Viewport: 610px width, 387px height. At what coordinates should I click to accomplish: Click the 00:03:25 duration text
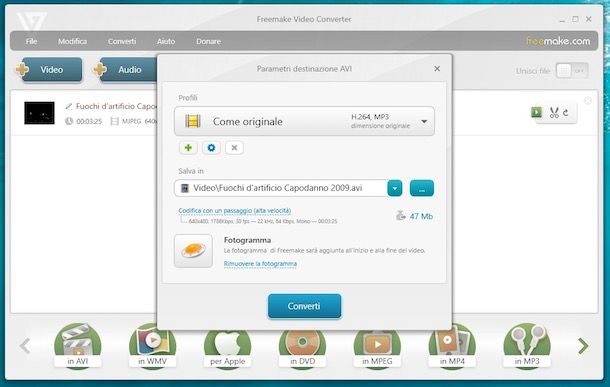(x=89, y=121)
